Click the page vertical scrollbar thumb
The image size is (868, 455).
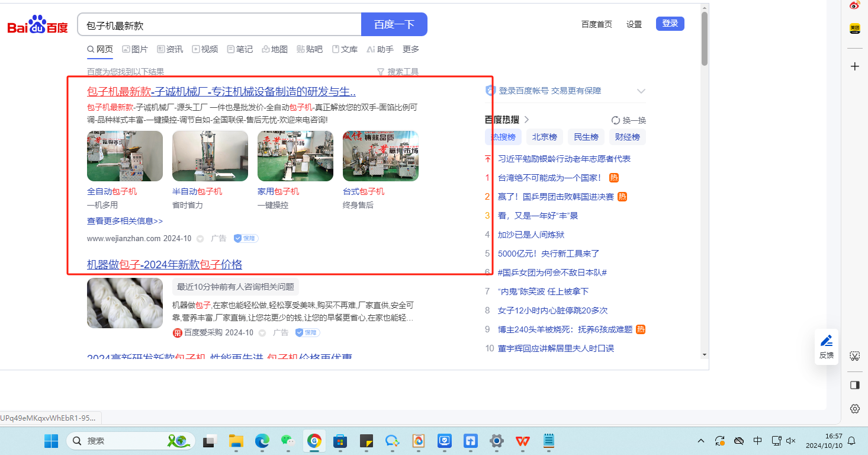pyautogui.click(x=705, y=39)
